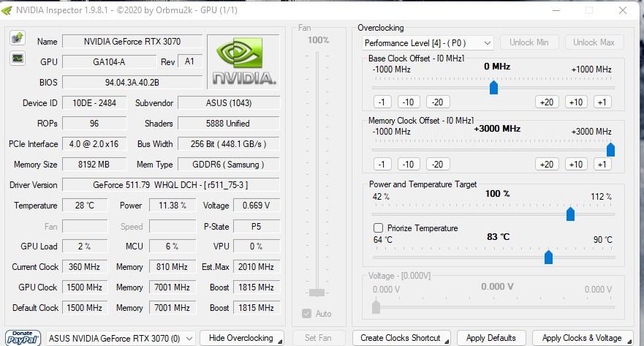Click the Subvendor field ASUS (1043)
This screenshot has width=644, height=346.
pyautogui.click(x=229, y=102)
